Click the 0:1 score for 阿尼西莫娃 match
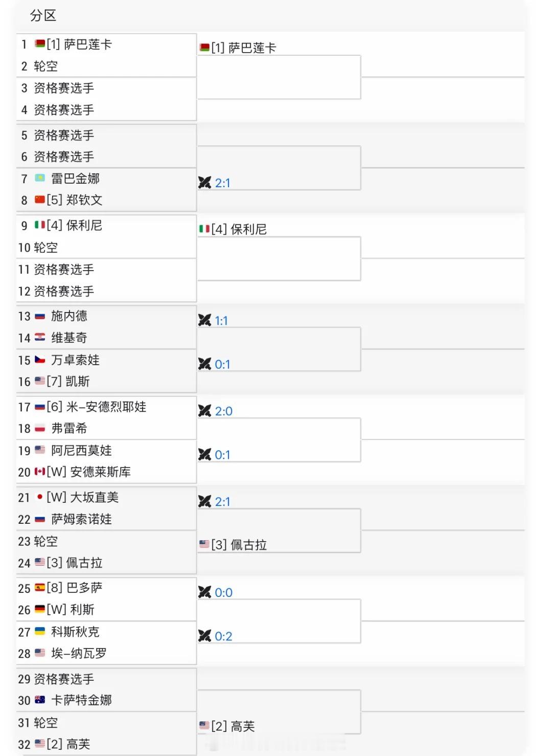 point(222,455)
